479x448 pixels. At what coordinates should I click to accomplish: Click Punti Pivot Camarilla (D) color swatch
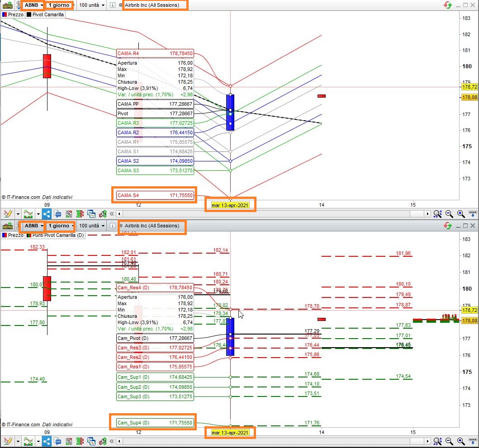click(x=29, y=235)
